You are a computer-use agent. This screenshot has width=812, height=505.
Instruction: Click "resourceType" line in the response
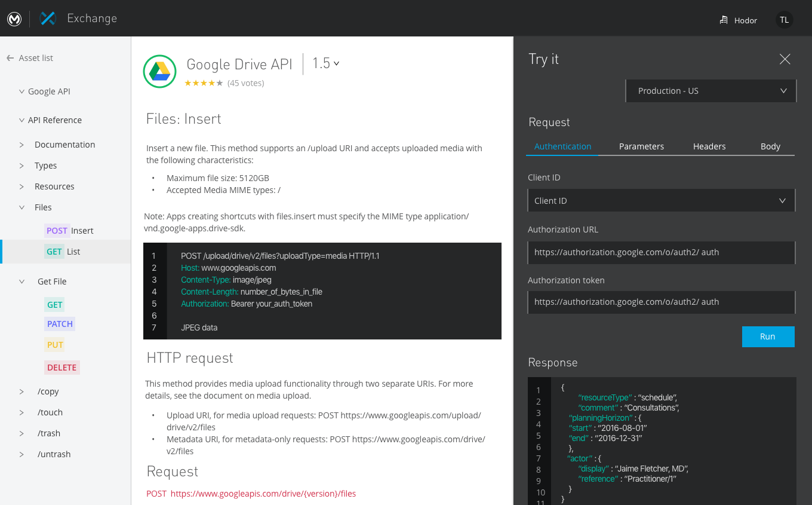coord(628,397)
